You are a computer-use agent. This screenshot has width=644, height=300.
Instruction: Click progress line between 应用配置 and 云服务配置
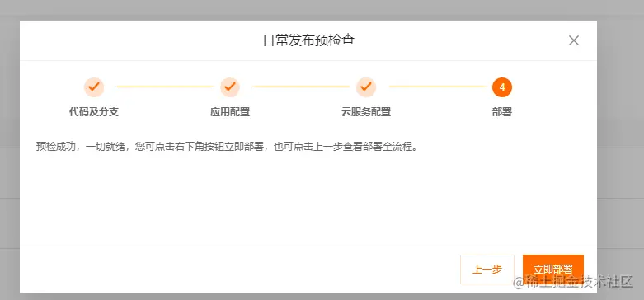click(x=301, y=87)
